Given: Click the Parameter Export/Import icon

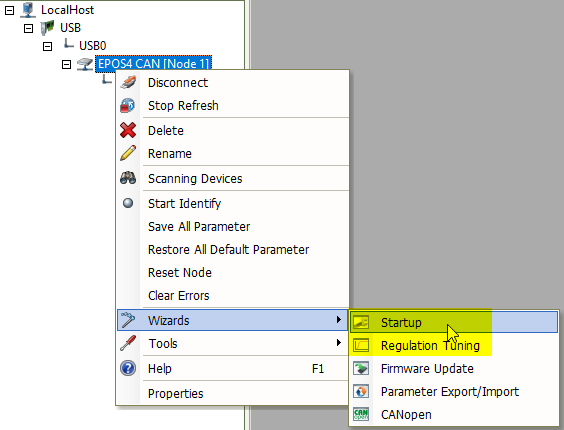Looking at the screenshot, I should point(361,391).
